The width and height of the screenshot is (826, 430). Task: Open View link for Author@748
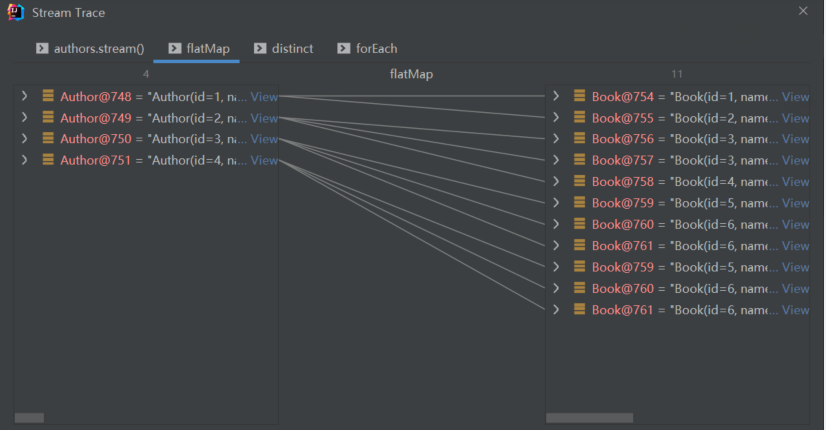[264, 97]
